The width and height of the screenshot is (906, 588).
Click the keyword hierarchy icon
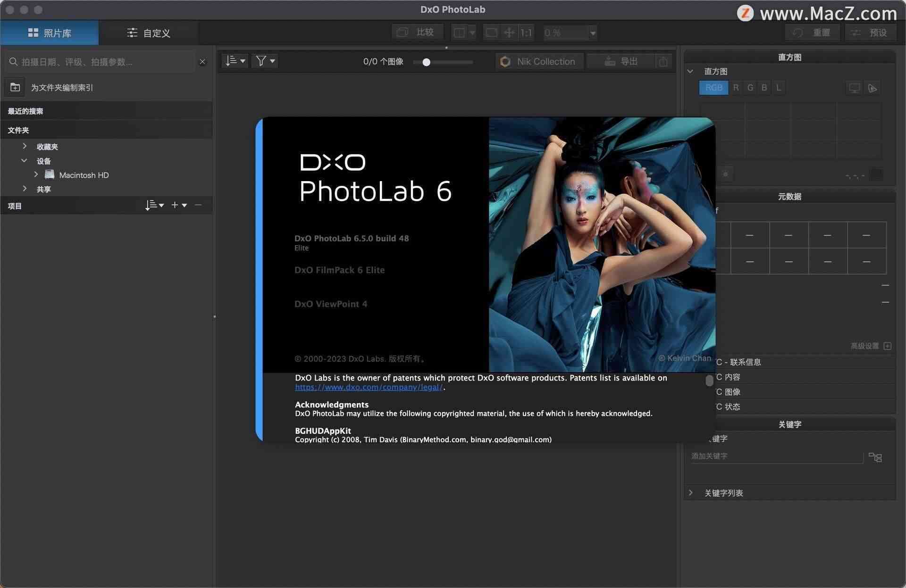click(875, 457)
